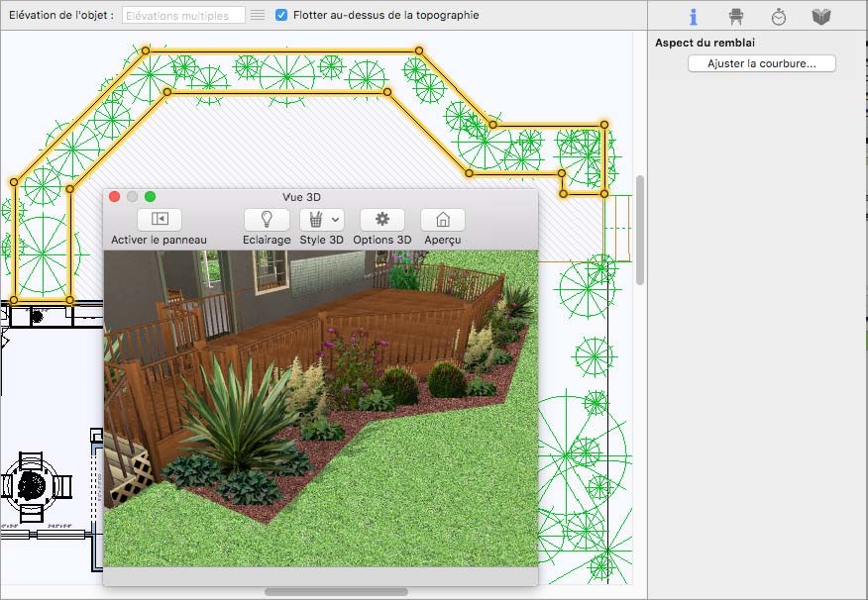Screen dimensions: 868x600
Task: Open the book library tab
Action: tap(820, 17)
